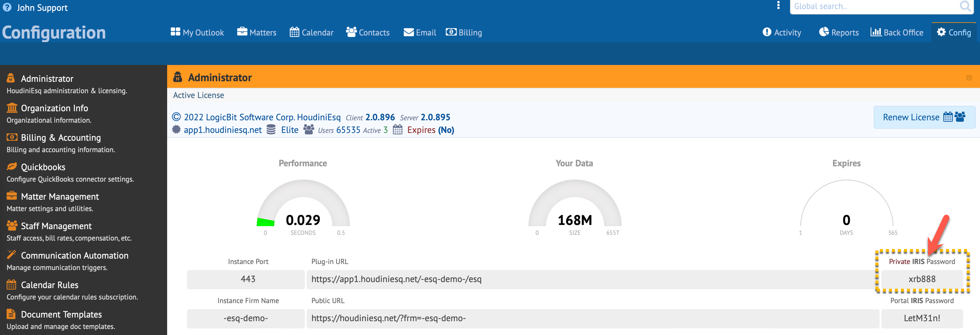Viewport: 980px width, 335px height.
Task: Open Reports pie chart icon
Action: [x=824, y=32]
